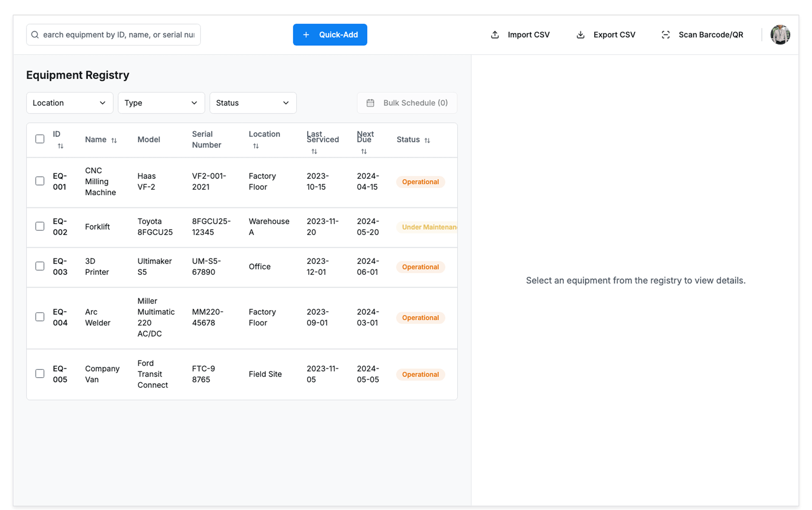The image size is (812, 510).
Task: Sort by Last Serviced arrows icon
Action: coord(314,151)
